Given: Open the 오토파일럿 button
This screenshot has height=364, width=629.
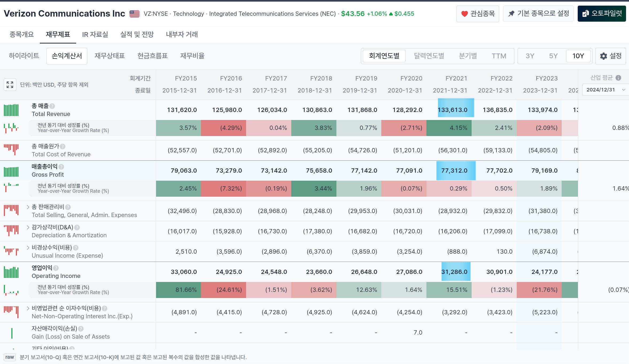Looking at the screenshot, I should [602, 14].
